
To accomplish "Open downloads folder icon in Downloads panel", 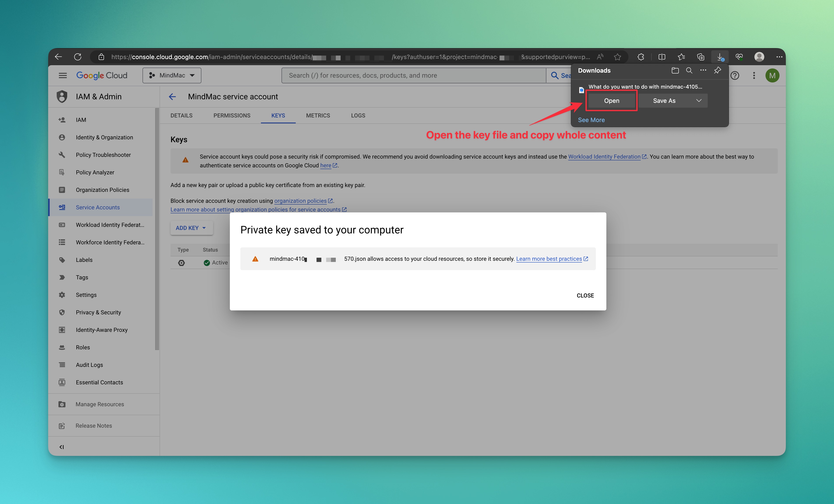I will point(675,70).
